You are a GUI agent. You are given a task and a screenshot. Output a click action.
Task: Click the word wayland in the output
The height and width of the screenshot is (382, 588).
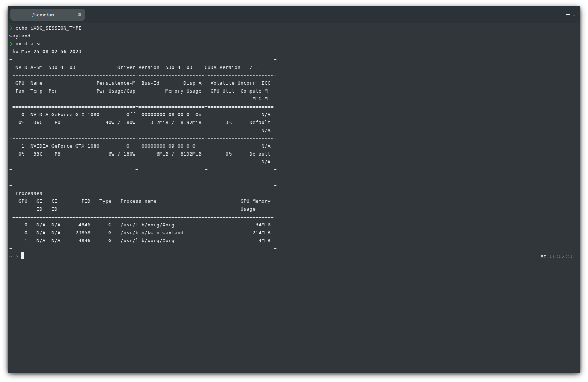coord(19,36)
